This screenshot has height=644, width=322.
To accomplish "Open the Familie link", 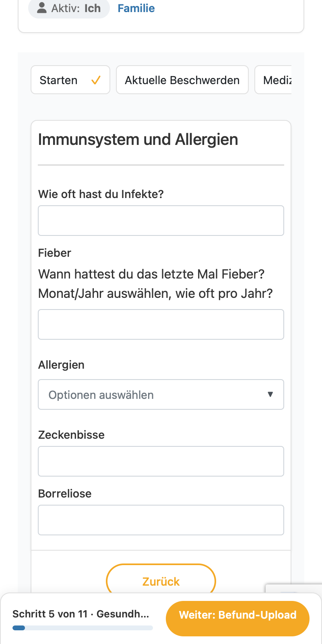I will 136,8.
